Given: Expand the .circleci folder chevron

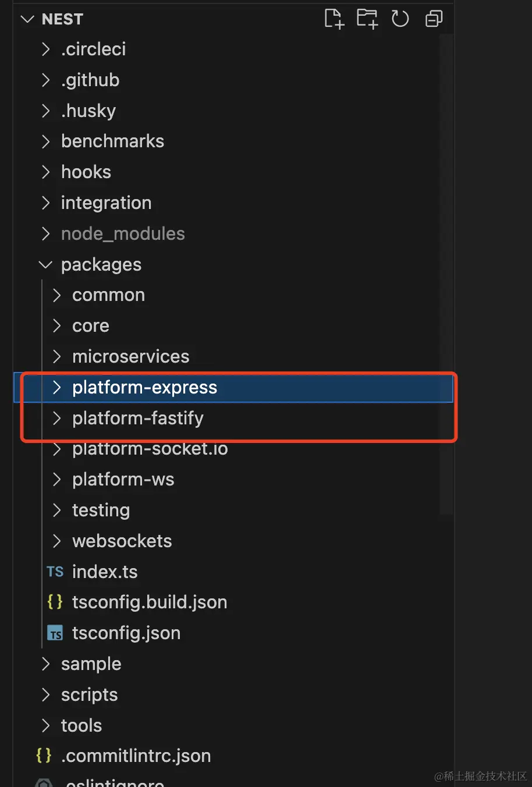Looking at the screenshot, I should tap(45, 49).
